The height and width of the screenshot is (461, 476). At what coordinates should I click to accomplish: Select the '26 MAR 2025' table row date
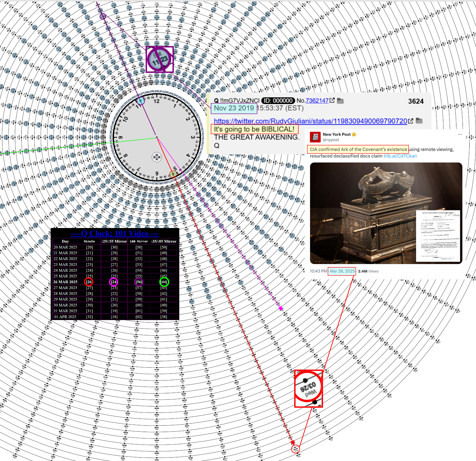tap(65, 282)
